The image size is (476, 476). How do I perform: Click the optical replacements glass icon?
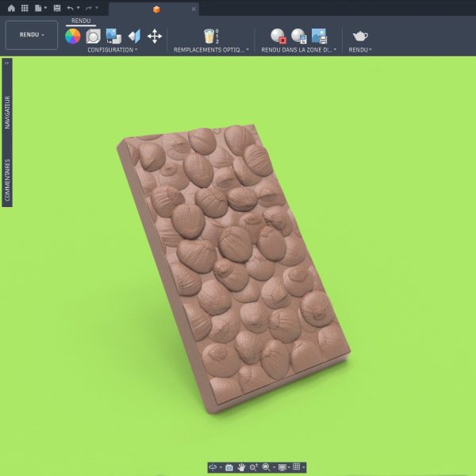pos(209,36)
